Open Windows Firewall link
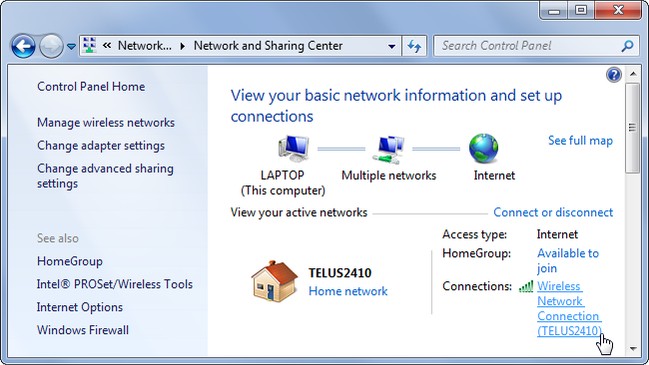Viewport: 649px width, 365px height. 83,330
